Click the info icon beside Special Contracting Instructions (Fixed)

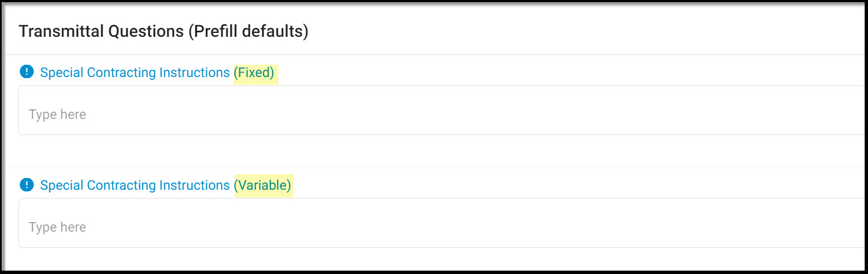click(x=27, y=72)
